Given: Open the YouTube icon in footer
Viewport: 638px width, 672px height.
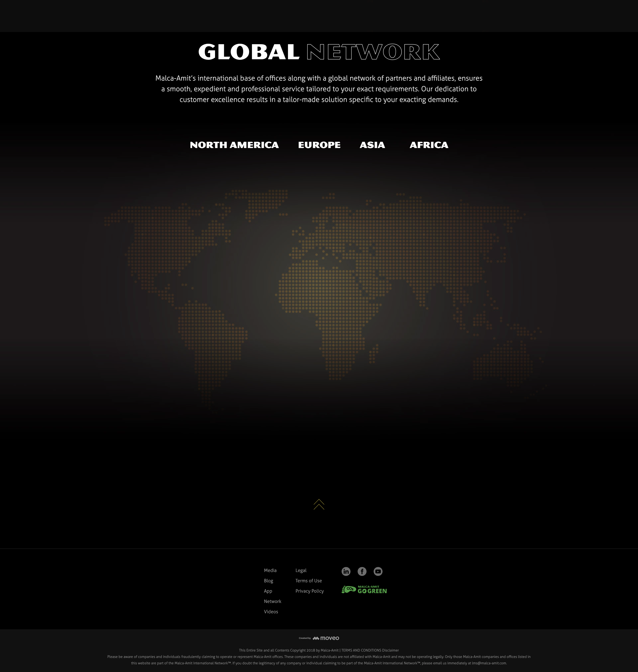Looking at the screenshot, I should pos(378,571).
